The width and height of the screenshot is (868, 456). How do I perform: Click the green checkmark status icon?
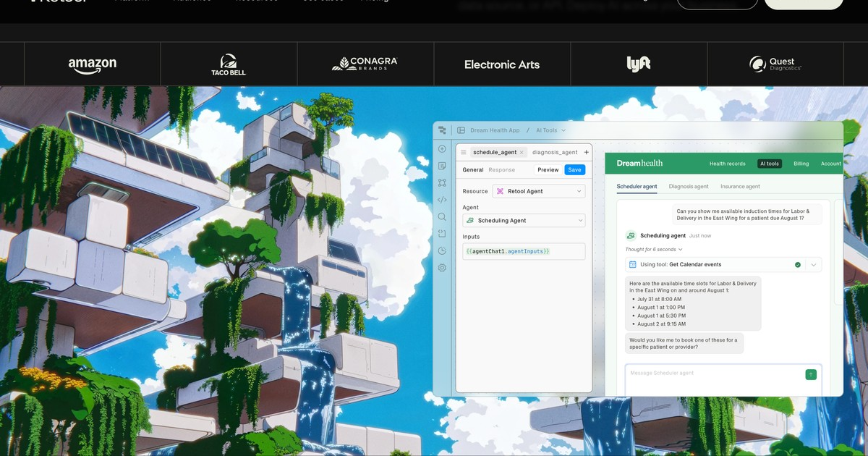click(798, 265)
